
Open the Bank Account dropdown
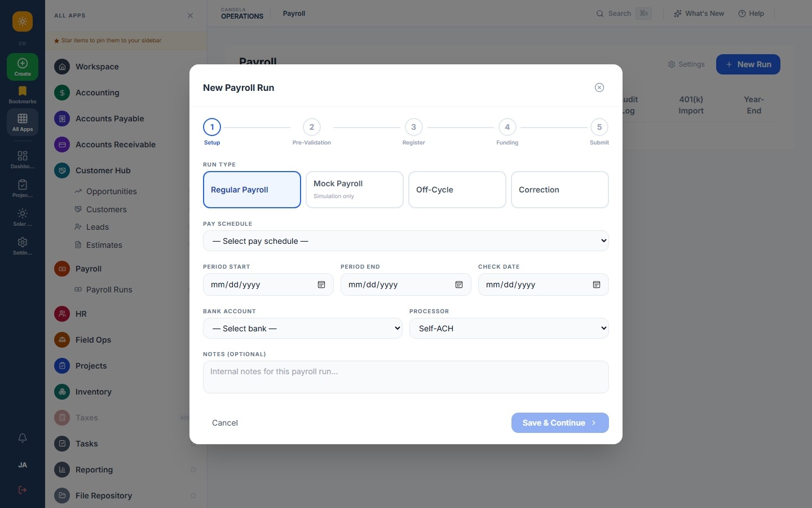click(x=303, y=329)
